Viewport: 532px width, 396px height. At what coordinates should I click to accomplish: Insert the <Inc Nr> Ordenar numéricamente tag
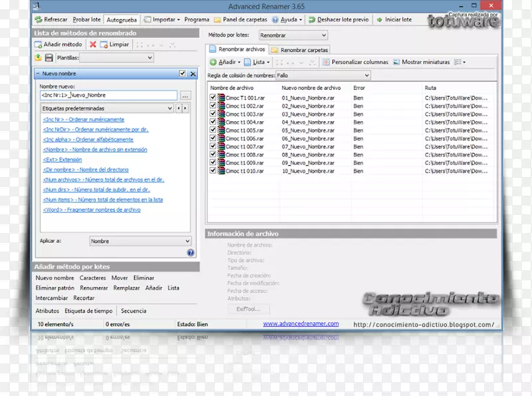(83, 120)
